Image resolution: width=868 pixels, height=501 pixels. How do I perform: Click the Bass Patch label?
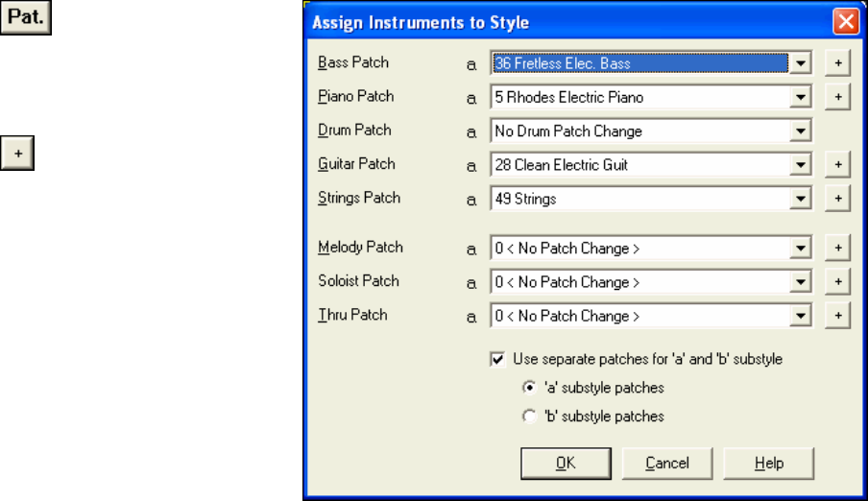[353, 62]
